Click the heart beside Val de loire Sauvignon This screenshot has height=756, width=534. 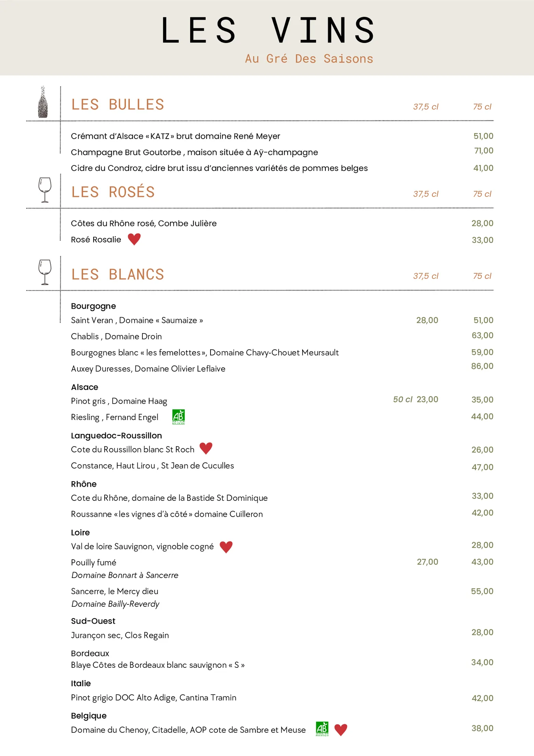[226, 547]
